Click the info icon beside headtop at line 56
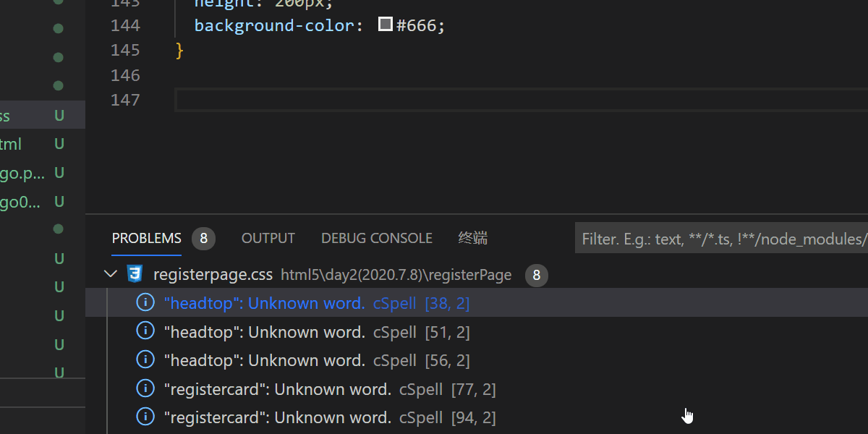 [145, 359]
